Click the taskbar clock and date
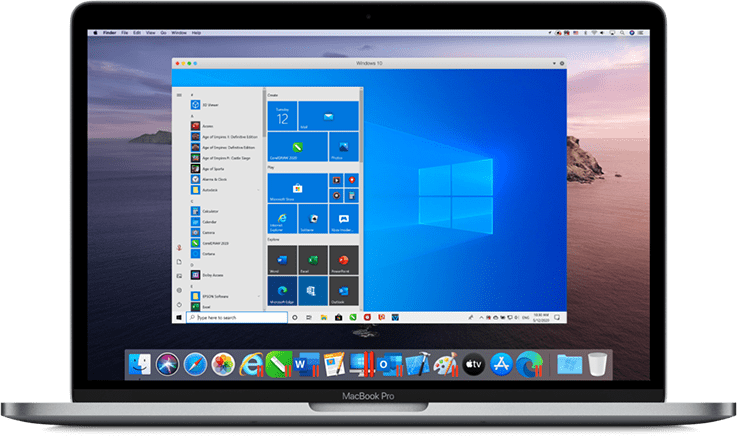Image resolution: width=737 pixels, height=437 pixels. pyautogui.click(x=541, y=318)
